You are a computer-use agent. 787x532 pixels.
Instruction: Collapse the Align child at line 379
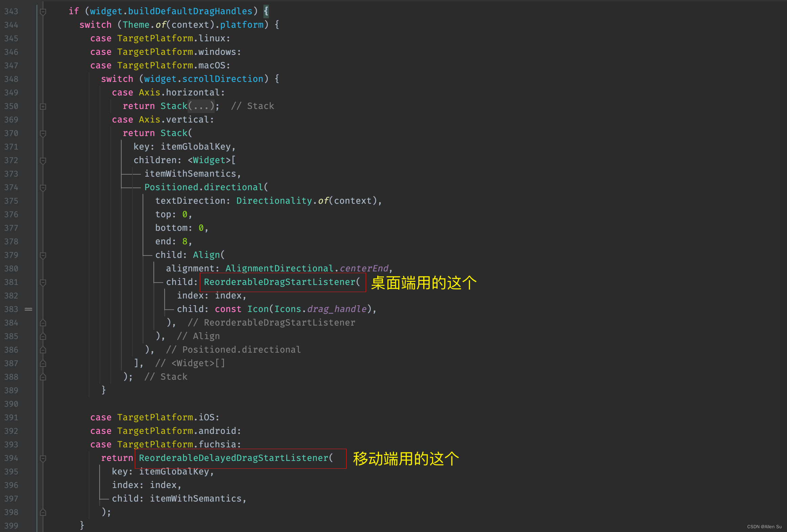[x=43, y=256]
